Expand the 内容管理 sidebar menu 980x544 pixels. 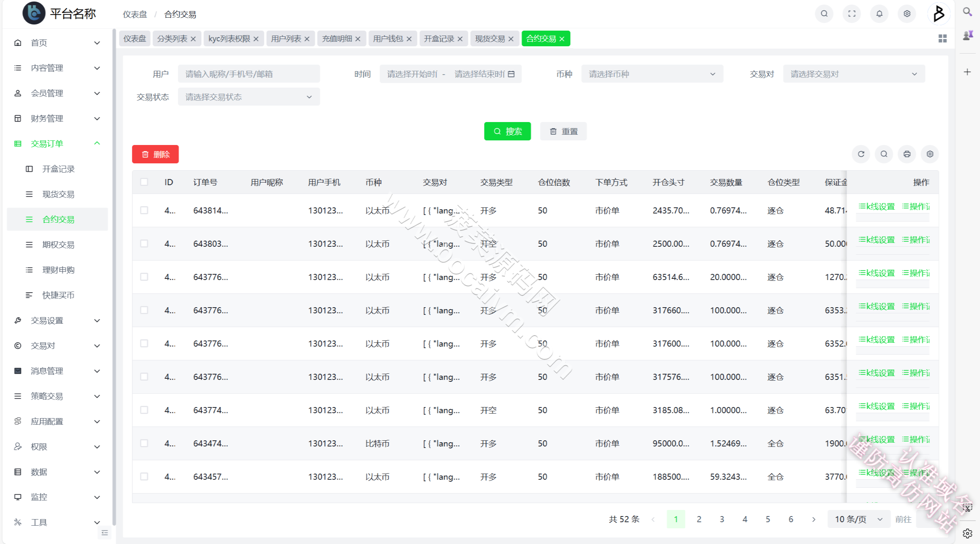tap(57, 68)
